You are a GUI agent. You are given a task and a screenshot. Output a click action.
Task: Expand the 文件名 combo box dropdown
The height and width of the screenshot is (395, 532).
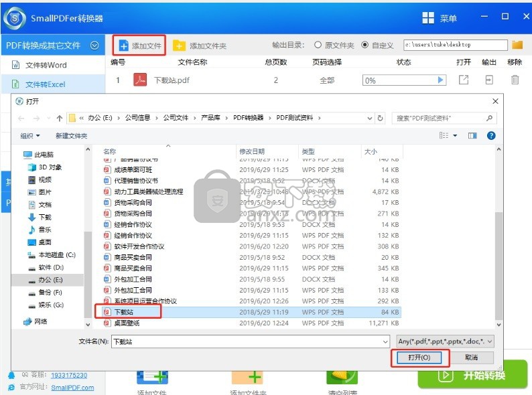point(385,341)
